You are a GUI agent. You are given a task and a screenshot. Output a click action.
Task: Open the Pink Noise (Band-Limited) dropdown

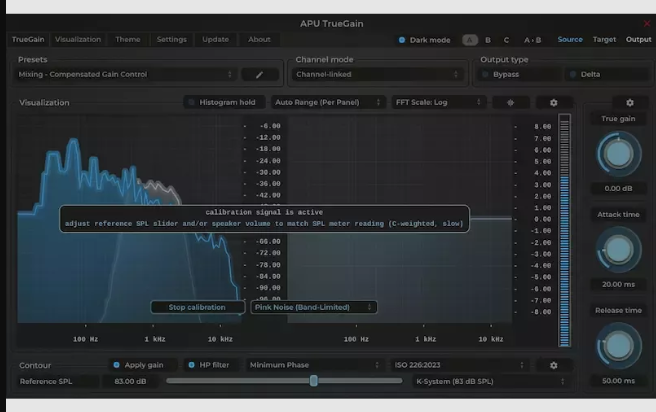coord(314,307)
